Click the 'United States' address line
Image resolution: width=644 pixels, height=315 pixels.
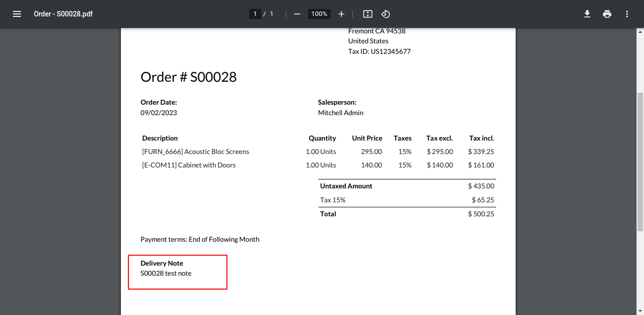368,41
